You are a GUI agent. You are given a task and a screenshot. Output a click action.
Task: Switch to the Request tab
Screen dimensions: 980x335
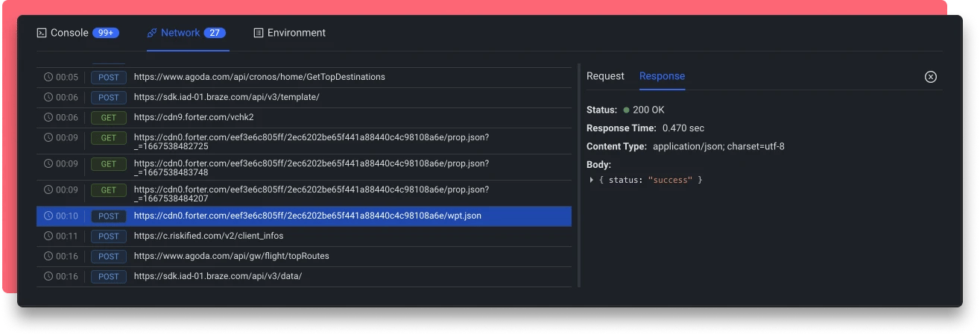(605, 76)
